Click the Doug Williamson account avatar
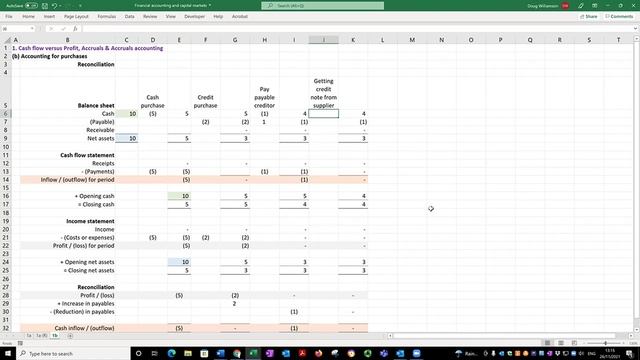 (x=565, y=6)
